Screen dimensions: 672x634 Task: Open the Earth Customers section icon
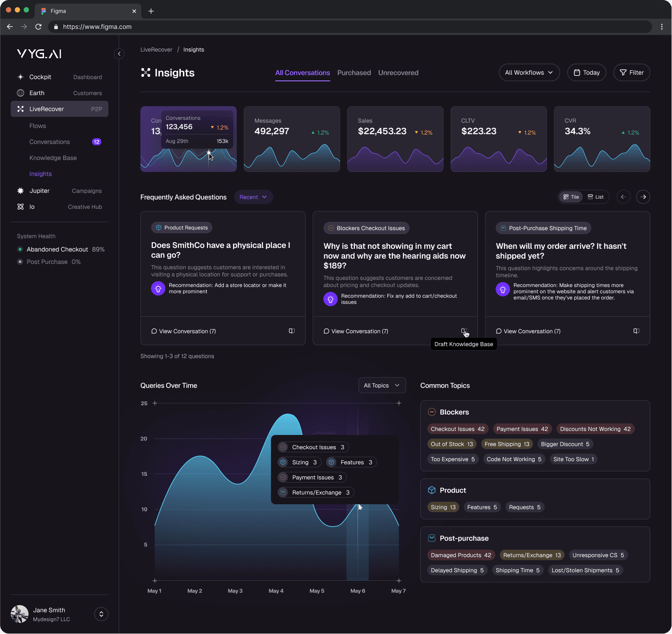(20, 93)
